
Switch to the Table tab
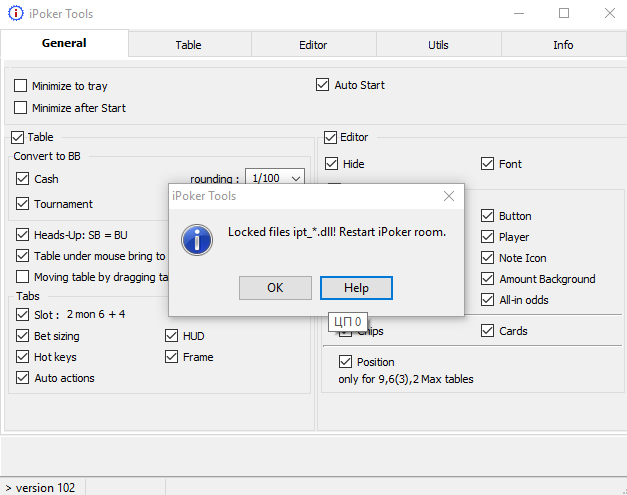pyautogui.click(x=188, y=45)
